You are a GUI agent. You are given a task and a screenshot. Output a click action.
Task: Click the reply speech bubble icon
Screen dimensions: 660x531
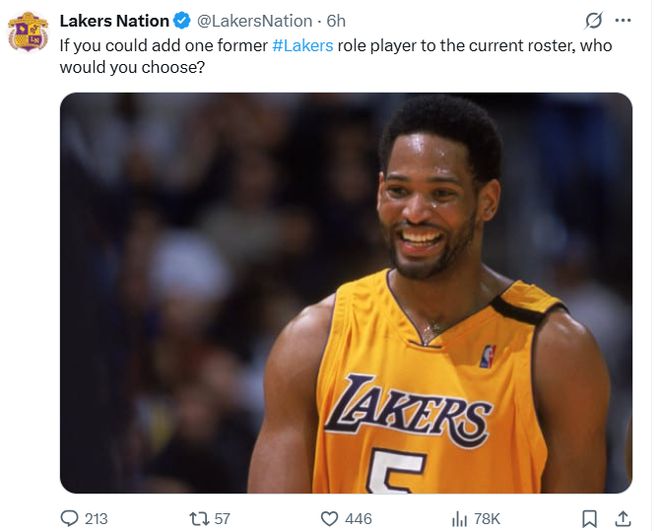click(x=69, y=518)
